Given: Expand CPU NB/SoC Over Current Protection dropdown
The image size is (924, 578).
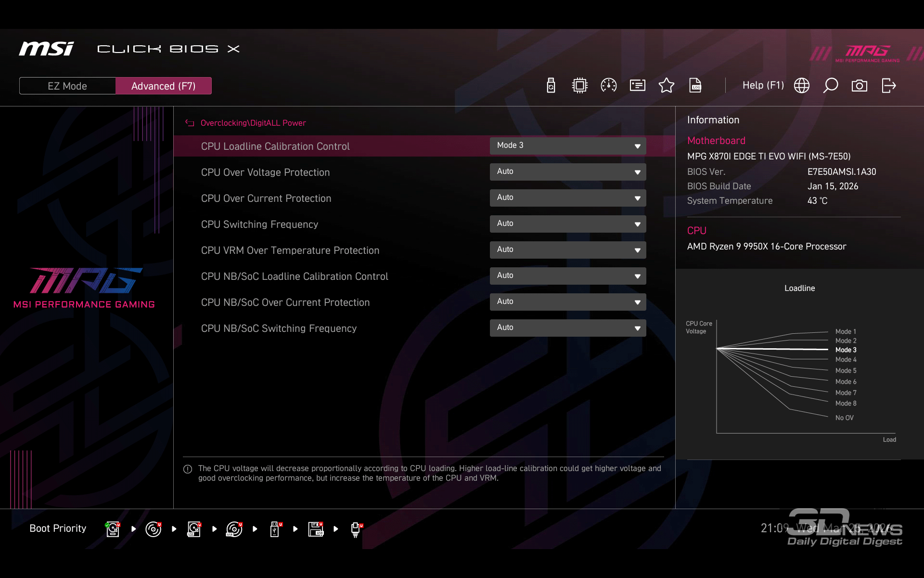Looking at the screenshot, I should 568,302.
